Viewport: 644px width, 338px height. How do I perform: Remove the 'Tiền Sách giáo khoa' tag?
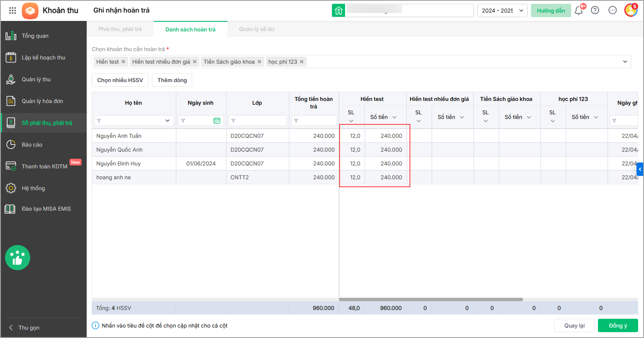coord(259,62)
